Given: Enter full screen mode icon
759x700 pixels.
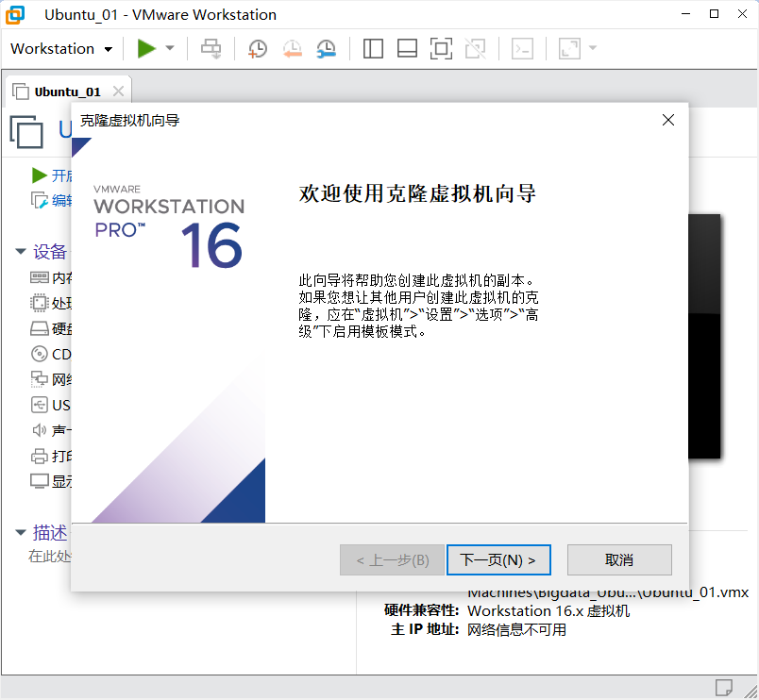Looking at the screenshot, I should pos(441,48).
